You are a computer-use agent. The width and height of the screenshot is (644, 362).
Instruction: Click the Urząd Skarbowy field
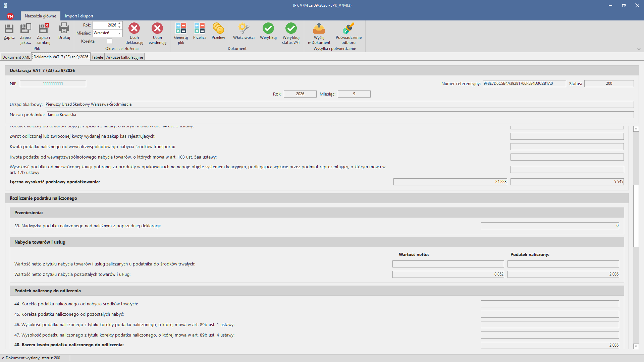(x=339, y=104)
